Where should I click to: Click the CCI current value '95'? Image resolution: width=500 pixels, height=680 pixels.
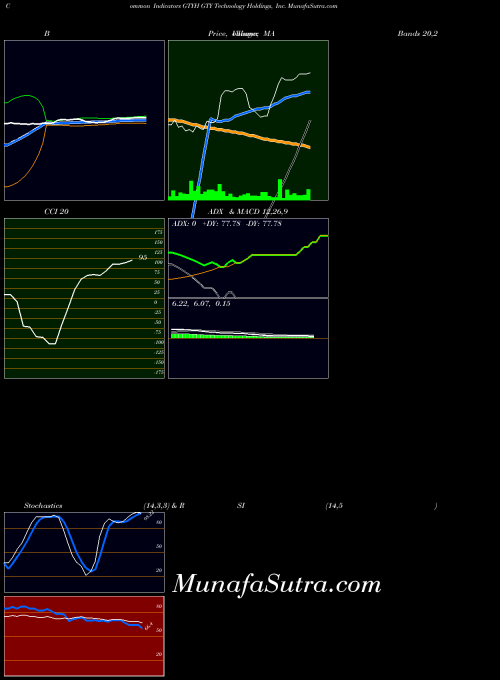click(143, 258)
